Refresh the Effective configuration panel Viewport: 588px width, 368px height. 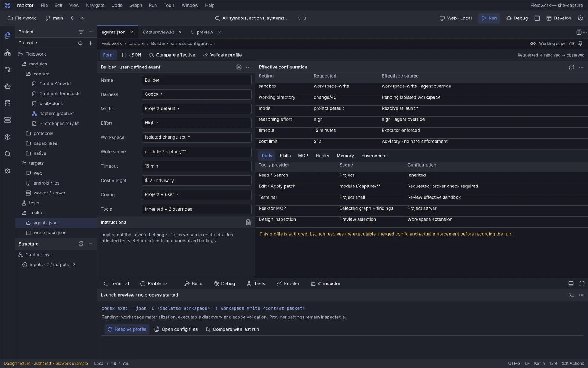pos(571,67)
